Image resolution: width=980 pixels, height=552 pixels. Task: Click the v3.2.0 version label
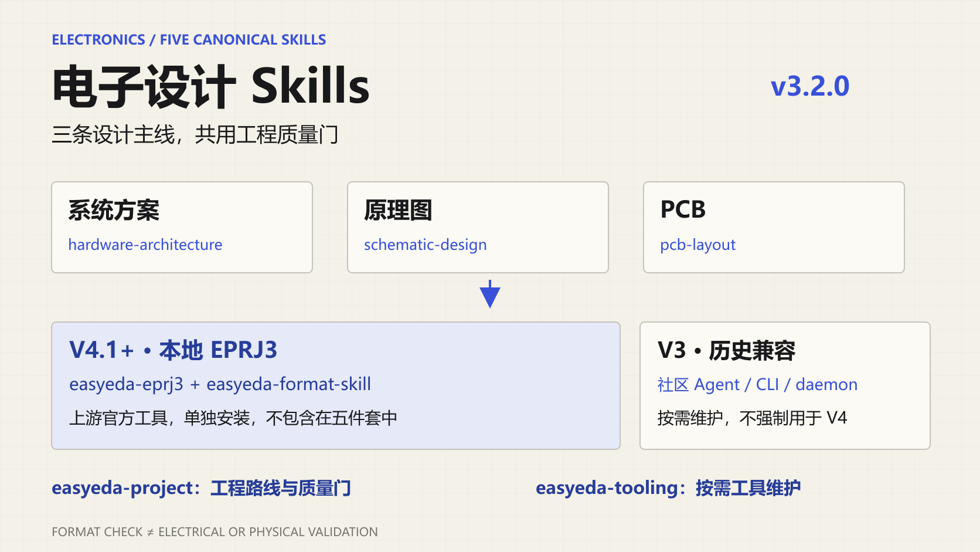[x=810, y=87]
